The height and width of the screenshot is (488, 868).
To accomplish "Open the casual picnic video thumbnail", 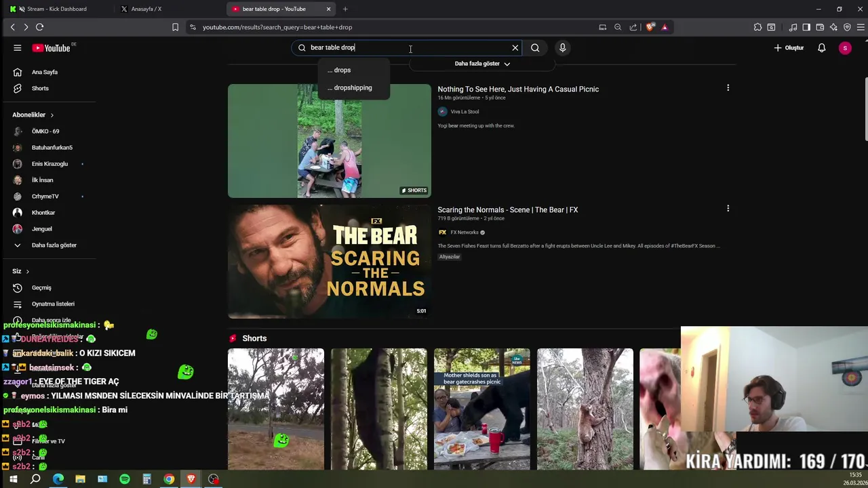I will click(x=329, y=141).
